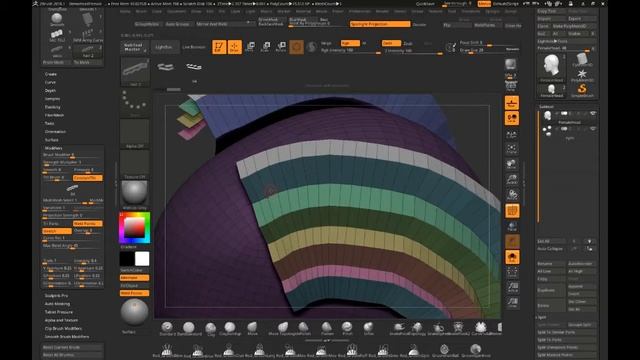640x360 pixels.
Task: Select the FemaleHead subtool thumbnail
Action: pyautogui.click(x=547, y=116)
